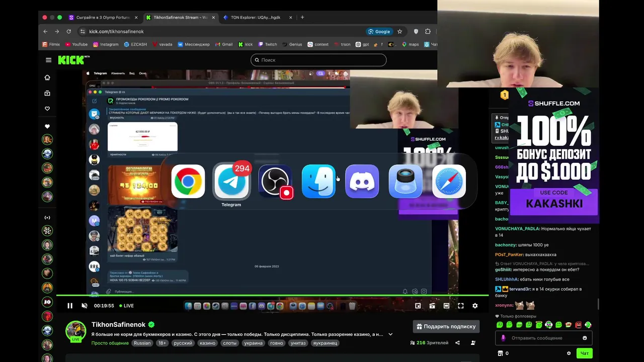
Task: Open the YouTube bookmark
Action: (76, 44)
